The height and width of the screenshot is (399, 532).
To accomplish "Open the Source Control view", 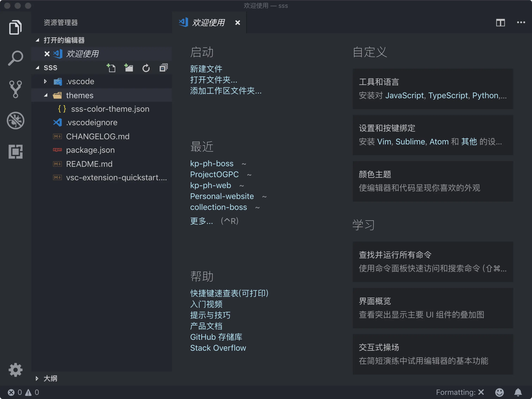I will click(x=15, y=89).
